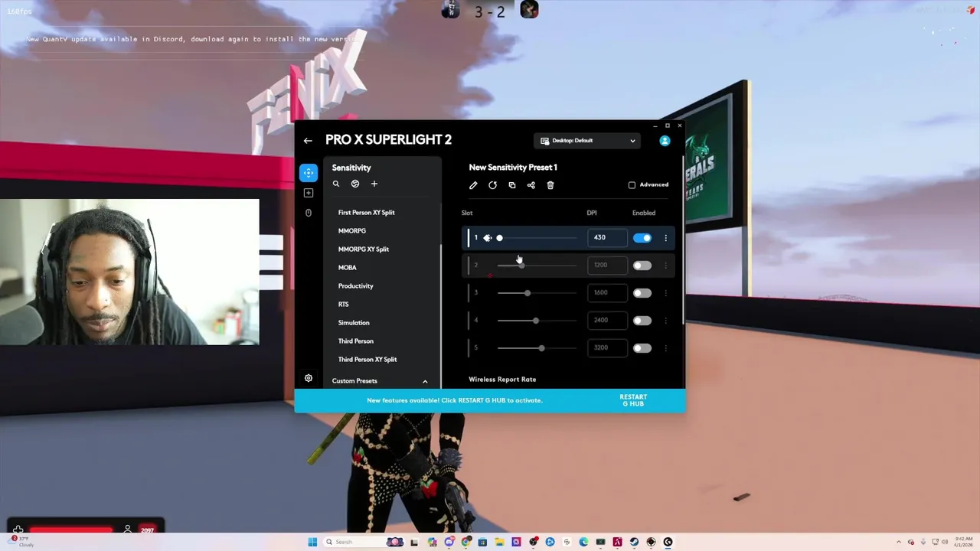The height and width of the screenshot is (551, 980).
Task: Open Windows Start menu
Action: click(x=312, y=542)
